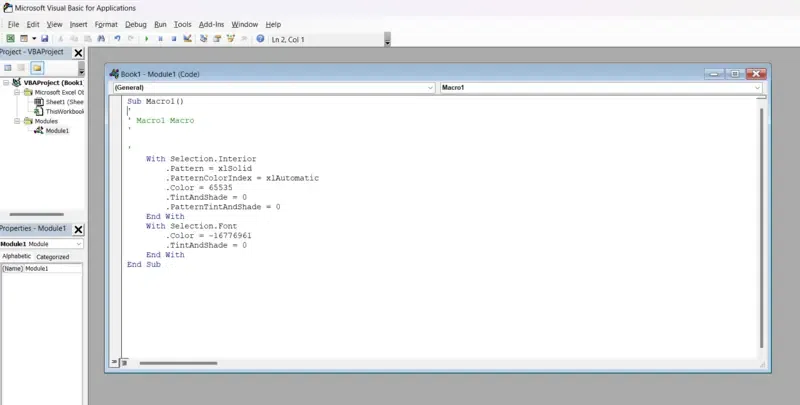The width and height of the screenshot is (800, 405).
Task: Open the Help menu
Action: 273,24
